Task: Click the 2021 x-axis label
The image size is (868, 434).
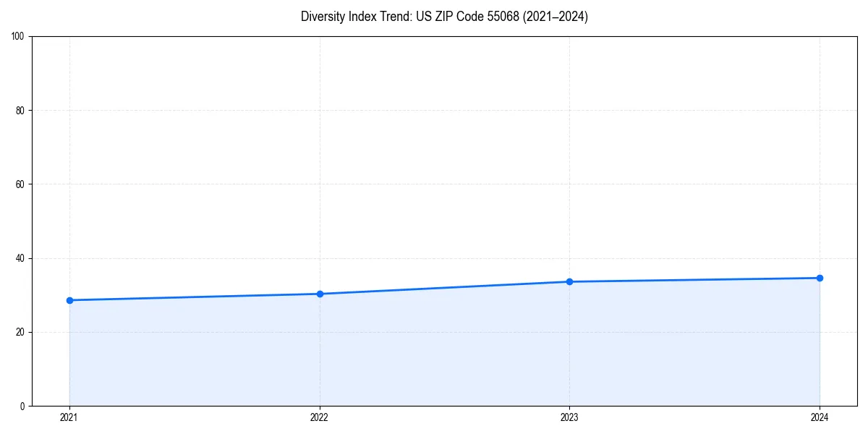Action: pyautogui.click(x=69, y=417)
